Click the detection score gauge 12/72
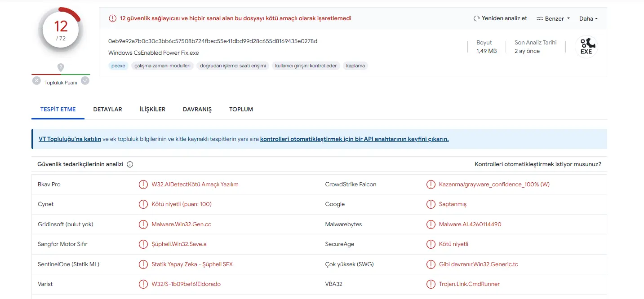Screen dimensions: 644x299 click(x=61, y=30)
